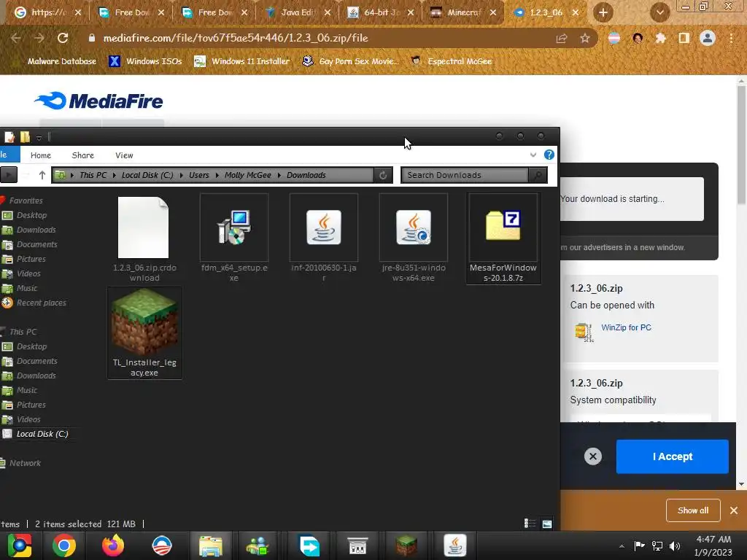The height and width of the screenshot is (560, 747).
Task: Switch Explorer to large icons view
Action: (547, 524)
